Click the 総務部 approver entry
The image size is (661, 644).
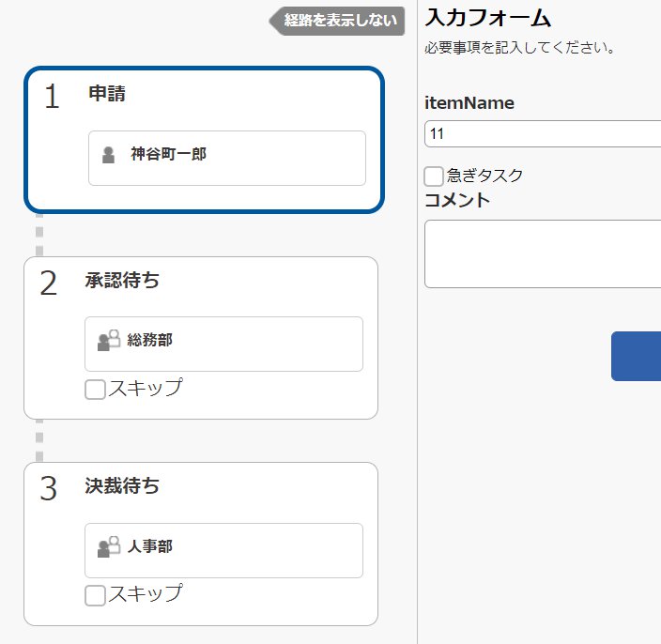[x=223, y=344]
